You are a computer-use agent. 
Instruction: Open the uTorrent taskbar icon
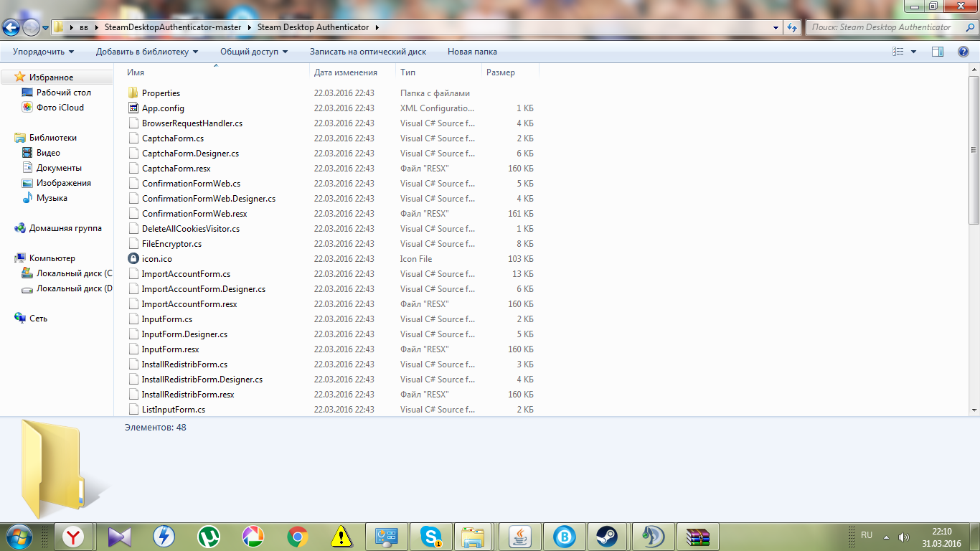(x=209, y=537)
